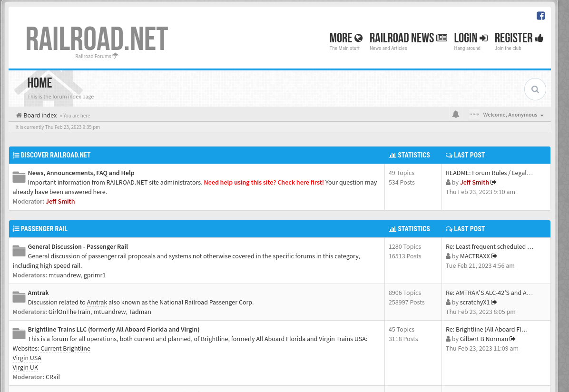The height and width of the screenshot is (392, 569).
Task: View latest post arrow next to Gilbert B Norman
Action: click(512, 339)
